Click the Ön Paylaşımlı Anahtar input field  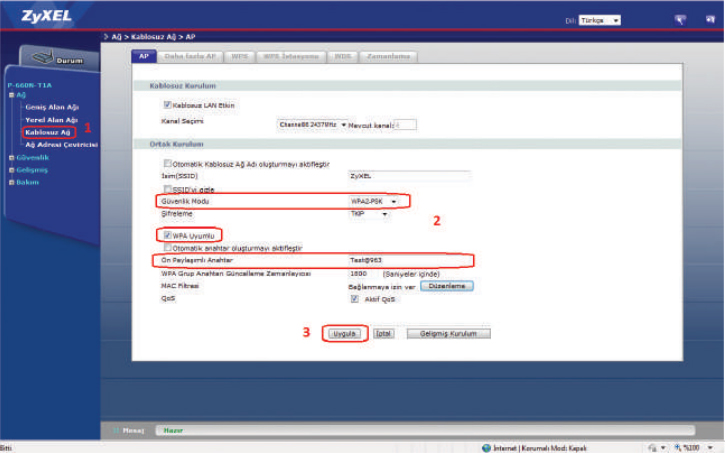(x=408, y=260)
